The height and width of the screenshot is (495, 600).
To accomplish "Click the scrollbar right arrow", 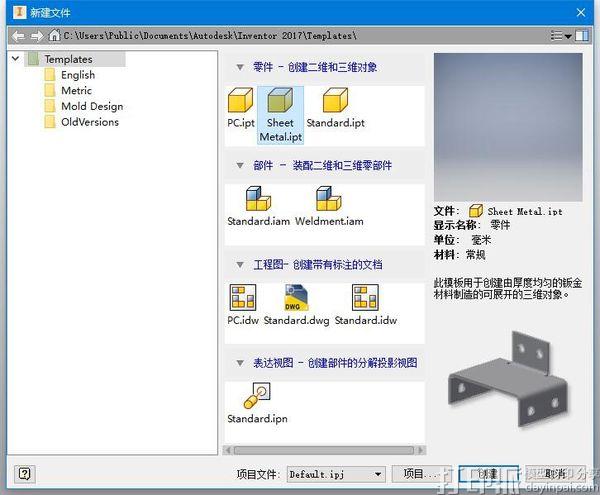I will click(421, 450).
